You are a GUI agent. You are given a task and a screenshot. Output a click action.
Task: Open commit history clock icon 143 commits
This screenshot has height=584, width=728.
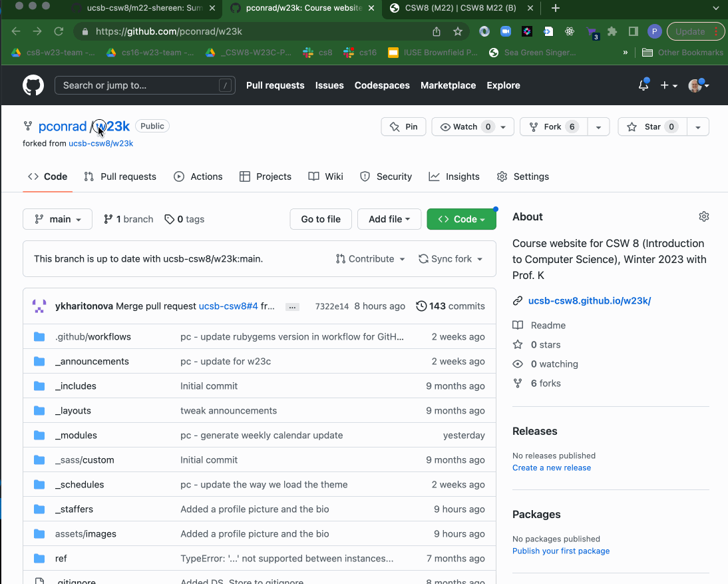pyautogui.click(x=450, y=306)
